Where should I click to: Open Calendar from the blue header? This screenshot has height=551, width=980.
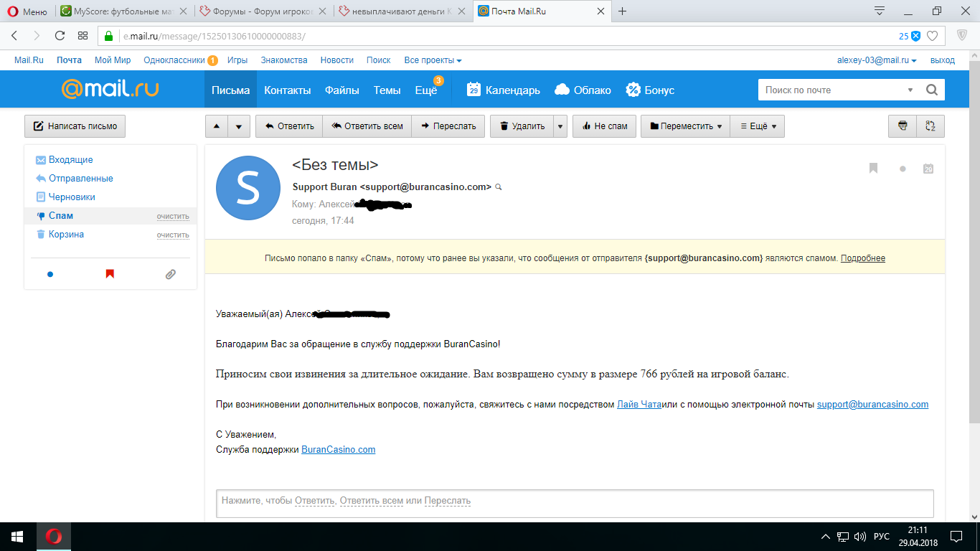point(504,90)
